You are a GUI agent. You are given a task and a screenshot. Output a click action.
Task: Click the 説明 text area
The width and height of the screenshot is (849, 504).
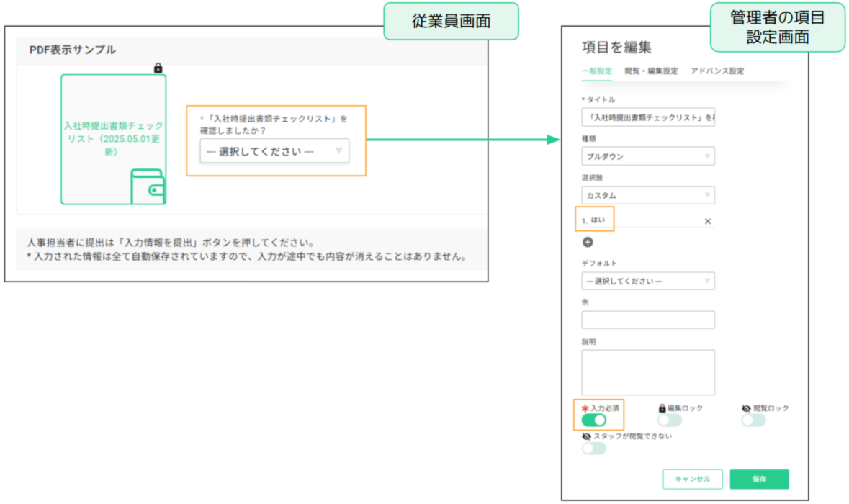(648, 372)
